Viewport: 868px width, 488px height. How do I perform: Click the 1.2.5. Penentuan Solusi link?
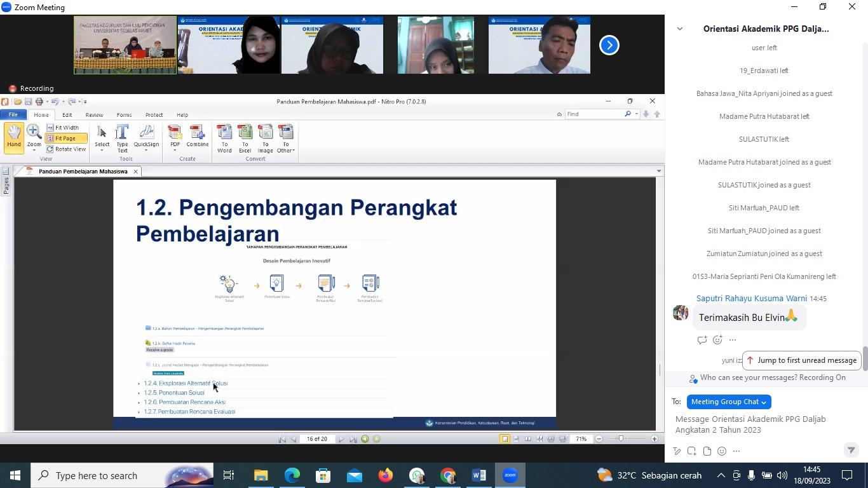[173, 393]
